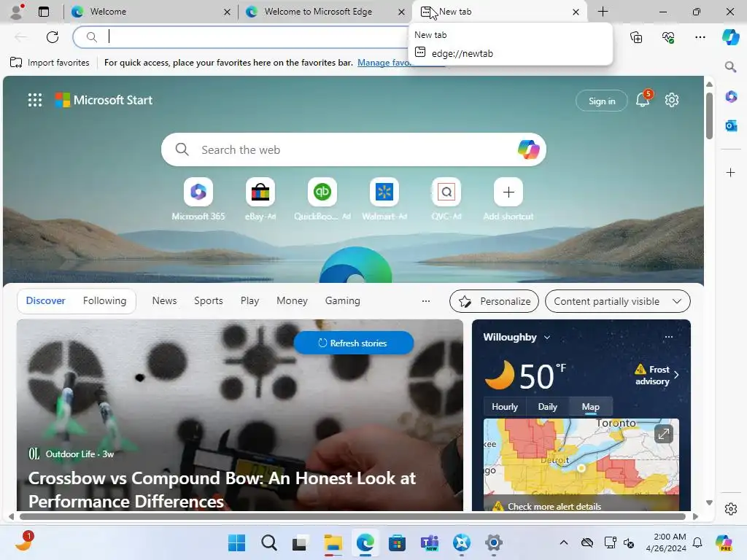Screen dimensions: 747x560
Task: Close the New tab tab
Action: pos(576,12)
